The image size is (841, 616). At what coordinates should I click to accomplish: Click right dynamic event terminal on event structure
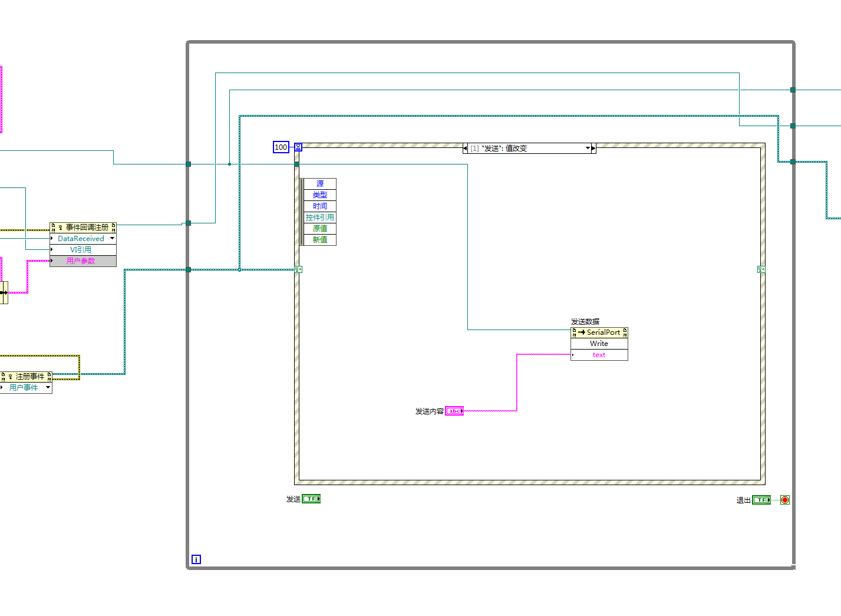[x=761, y=269]
